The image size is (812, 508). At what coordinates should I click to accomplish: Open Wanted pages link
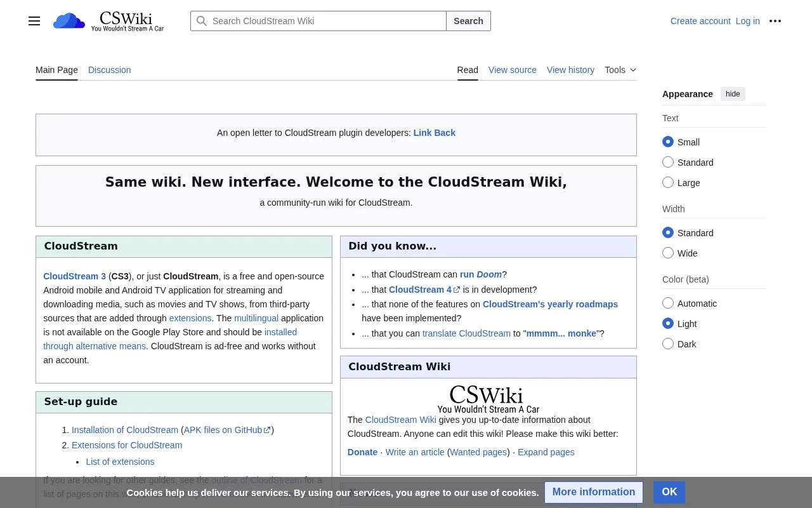click(x=478, y=452)
